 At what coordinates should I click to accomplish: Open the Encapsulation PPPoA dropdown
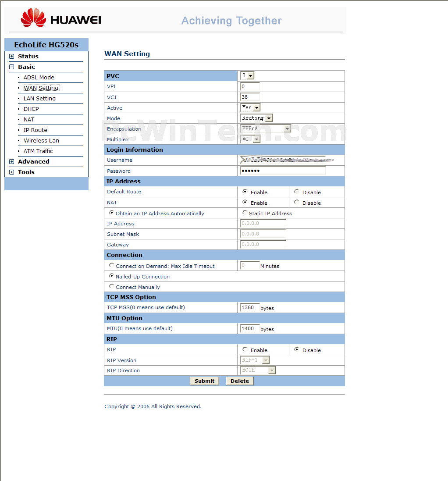266,128
